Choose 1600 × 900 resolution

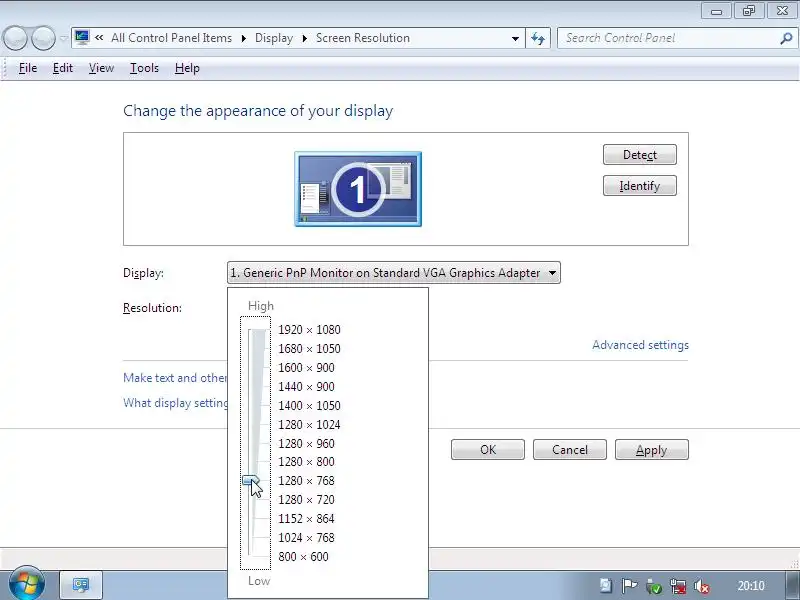tap(306, 367)
